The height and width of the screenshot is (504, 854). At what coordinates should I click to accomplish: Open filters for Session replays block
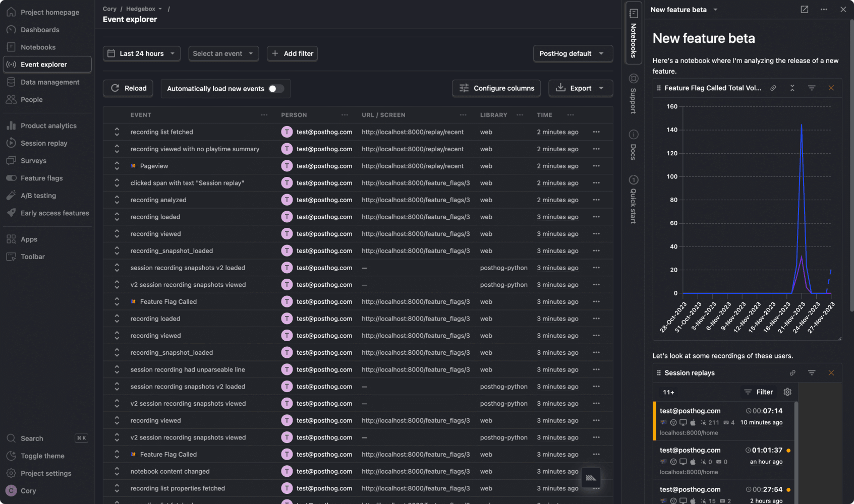coord(812,373)
